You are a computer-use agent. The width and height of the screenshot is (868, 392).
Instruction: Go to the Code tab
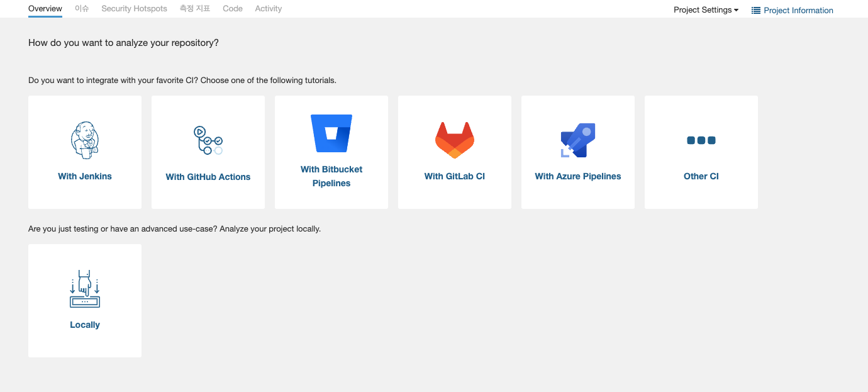pyautogui.click(x=233, y=9)
